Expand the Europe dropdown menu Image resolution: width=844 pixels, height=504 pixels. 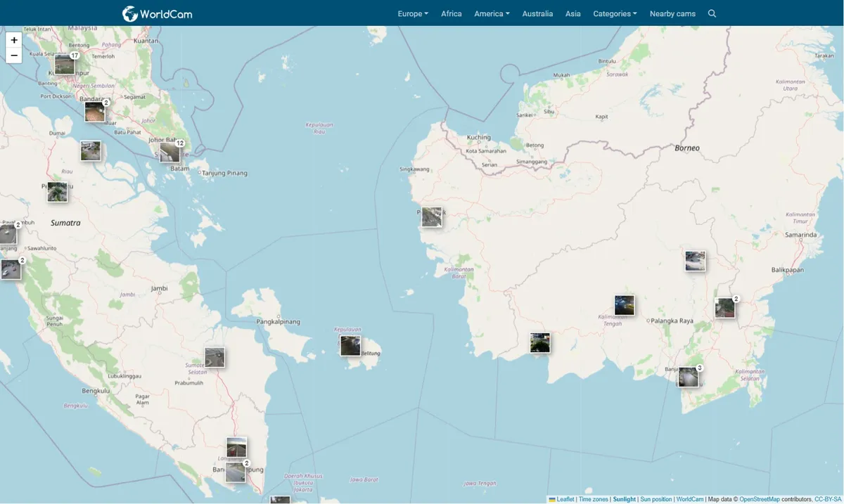point(413,13)
